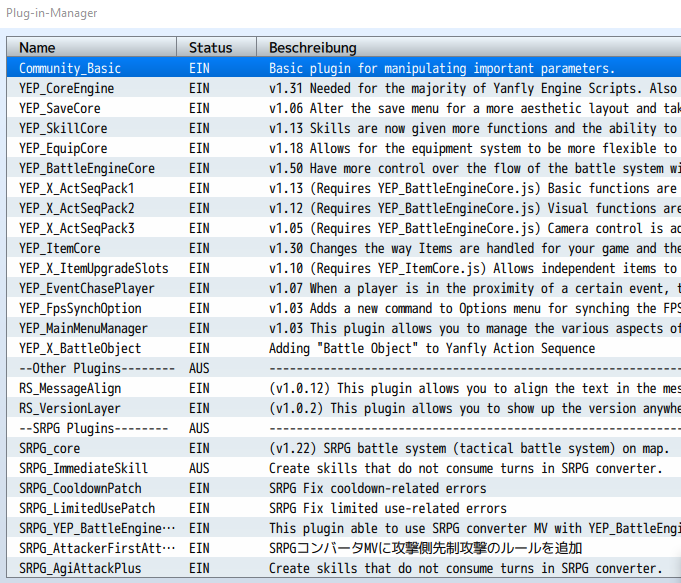Select the RS_MessageAlign plugin
This screenshot has width=681, height=583.
[344, 388]
